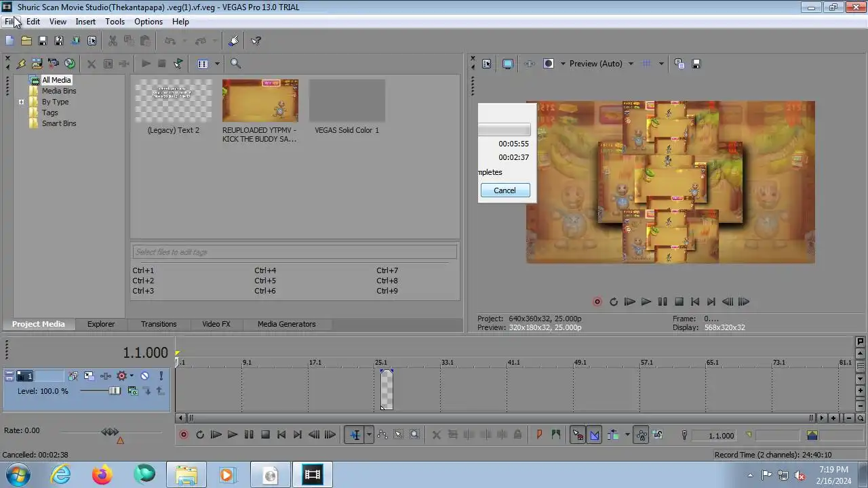
Task: Open the preview overlays grid dropdown arrow
Action: coord(661,64)
